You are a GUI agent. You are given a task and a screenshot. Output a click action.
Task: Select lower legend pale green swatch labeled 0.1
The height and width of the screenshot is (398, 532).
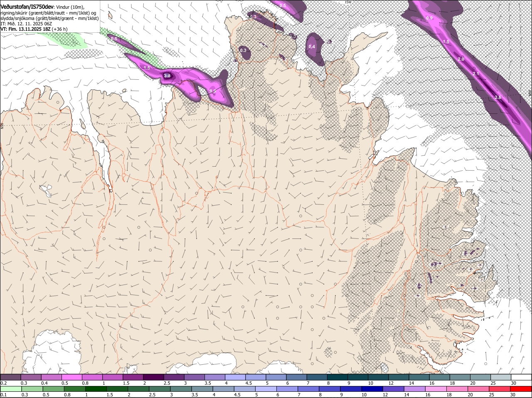click(x=11, y=389)
